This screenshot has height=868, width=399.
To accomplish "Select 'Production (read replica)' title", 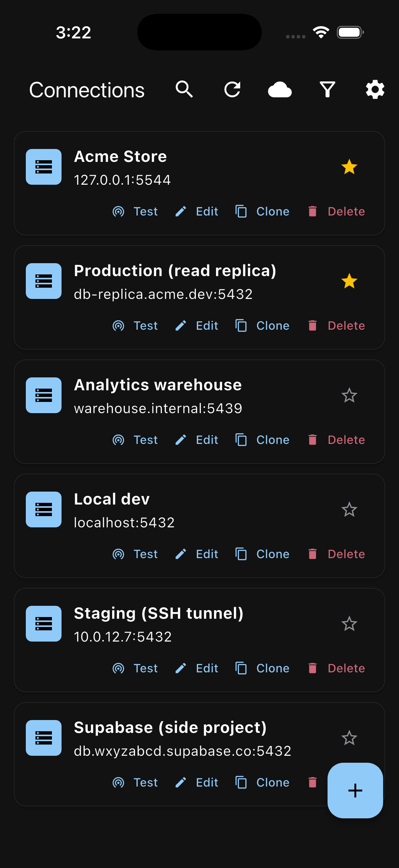I will (x=175, y=271).
